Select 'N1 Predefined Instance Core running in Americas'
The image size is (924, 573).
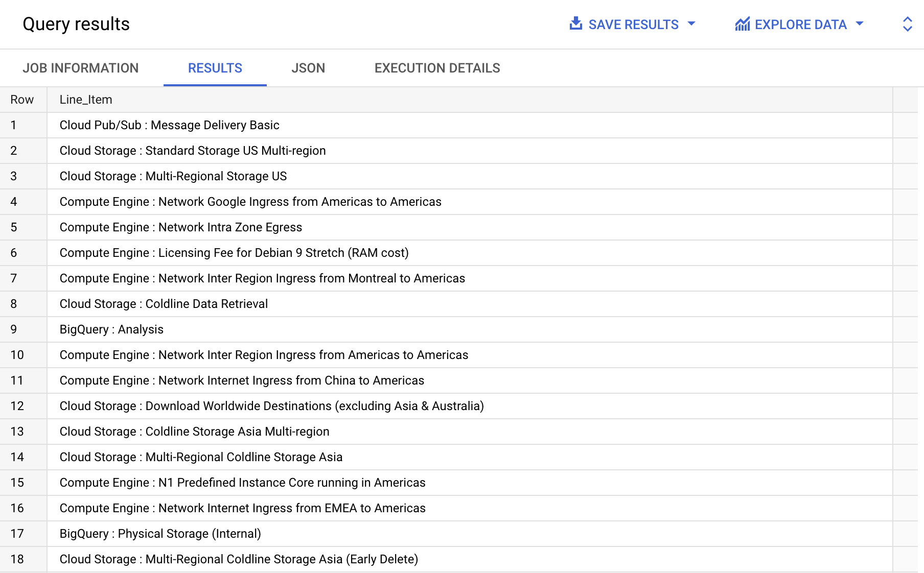pos(470,483)
